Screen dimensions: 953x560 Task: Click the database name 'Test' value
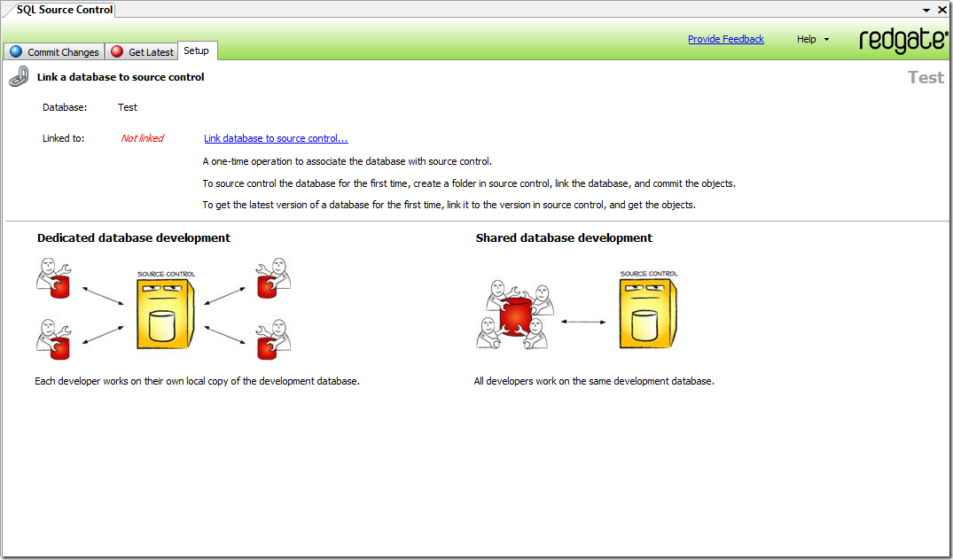[128, 107]
